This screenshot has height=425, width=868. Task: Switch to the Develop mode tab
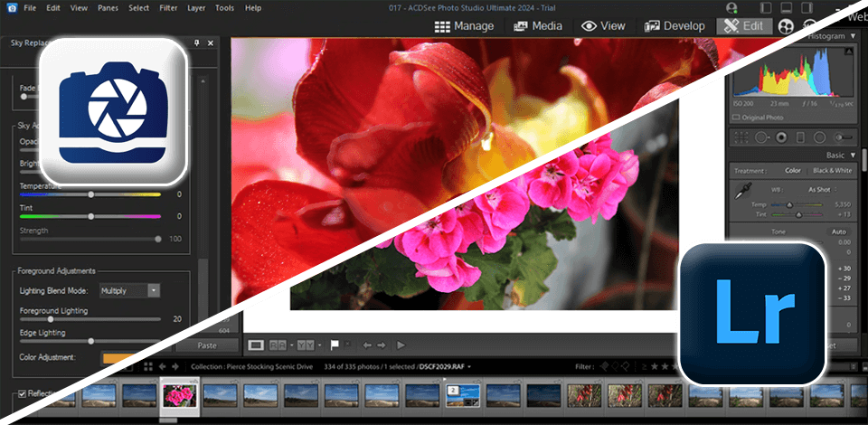[x=676, y=26]
